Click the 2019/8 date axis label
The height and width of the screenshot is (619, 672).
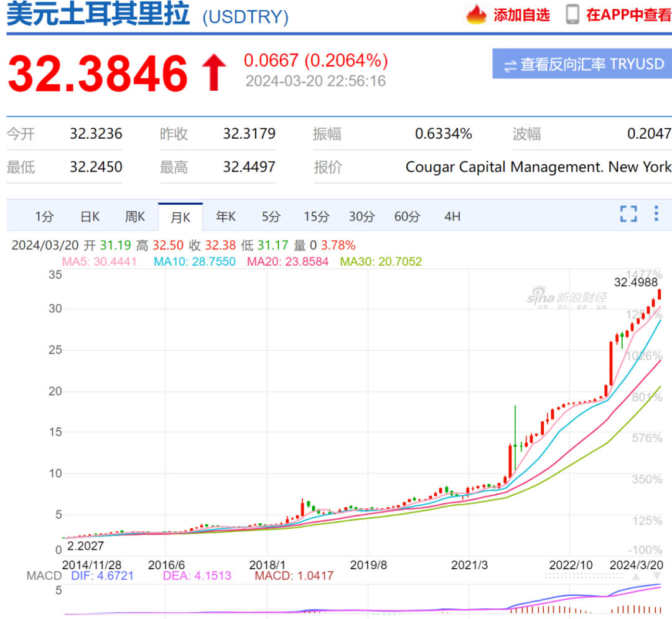tap(368, 565)
